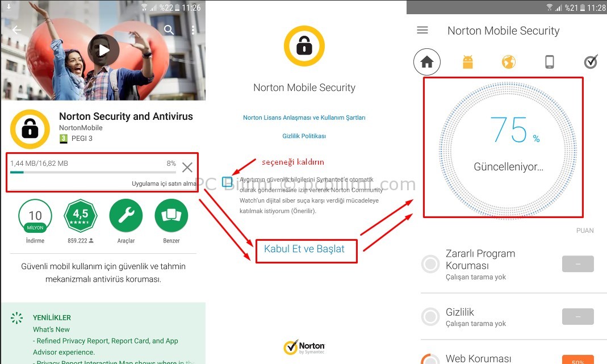Tap the Wi-Fi icon in left status bar

tap(144, 7)
